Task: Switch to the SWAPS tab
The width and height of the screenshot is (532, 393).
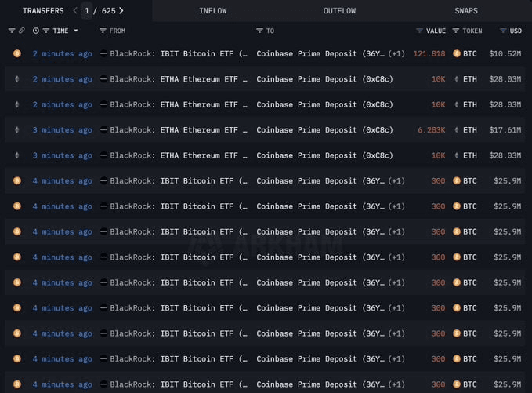Action: (x=466, y=11)
